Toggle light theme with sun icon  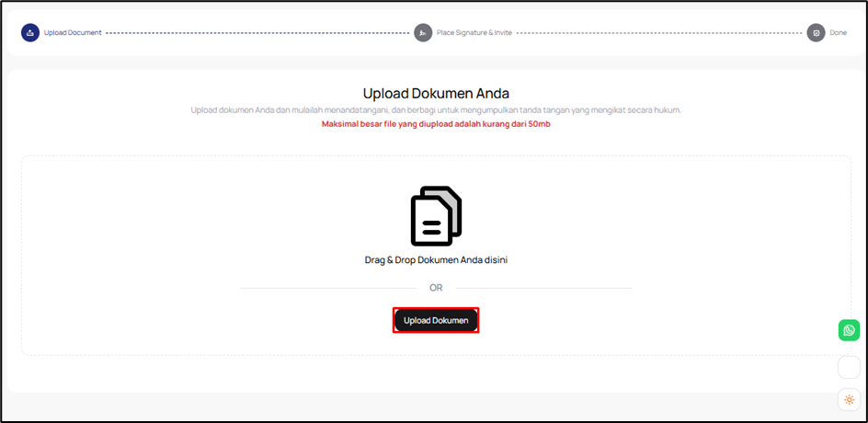(x=849, y=400)
